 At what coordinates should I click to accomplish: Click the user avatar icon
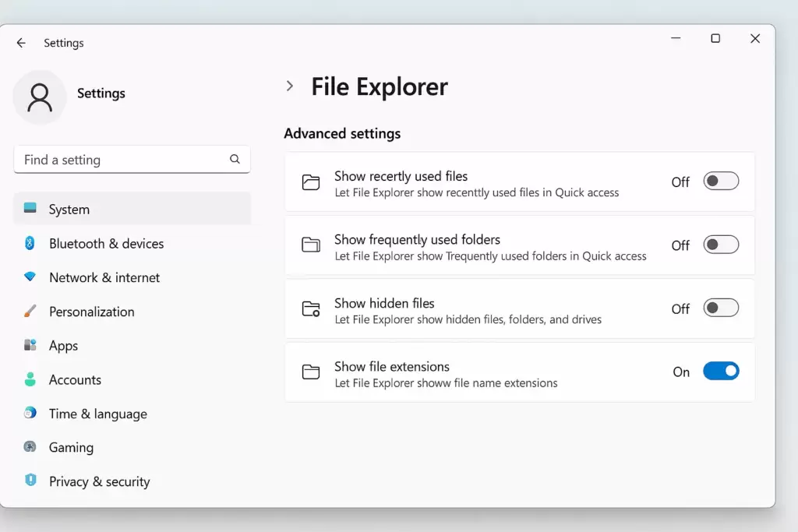[x=40, y=97]
